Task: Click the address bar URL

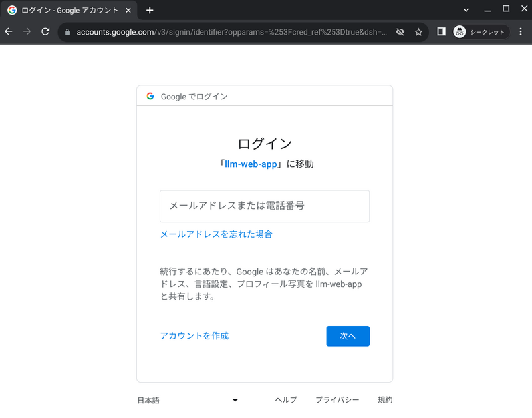Action: tap(231, 32)
